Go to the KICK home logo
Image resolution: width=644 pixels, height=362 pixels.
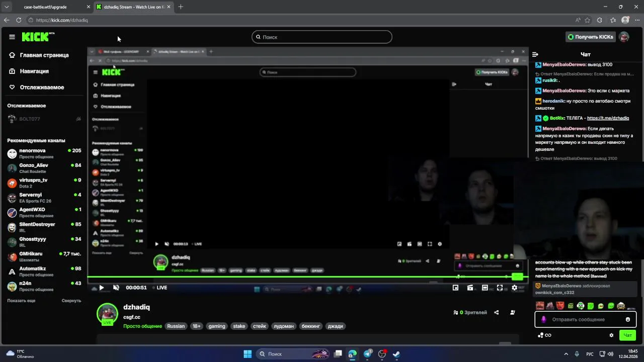[38, 37]
